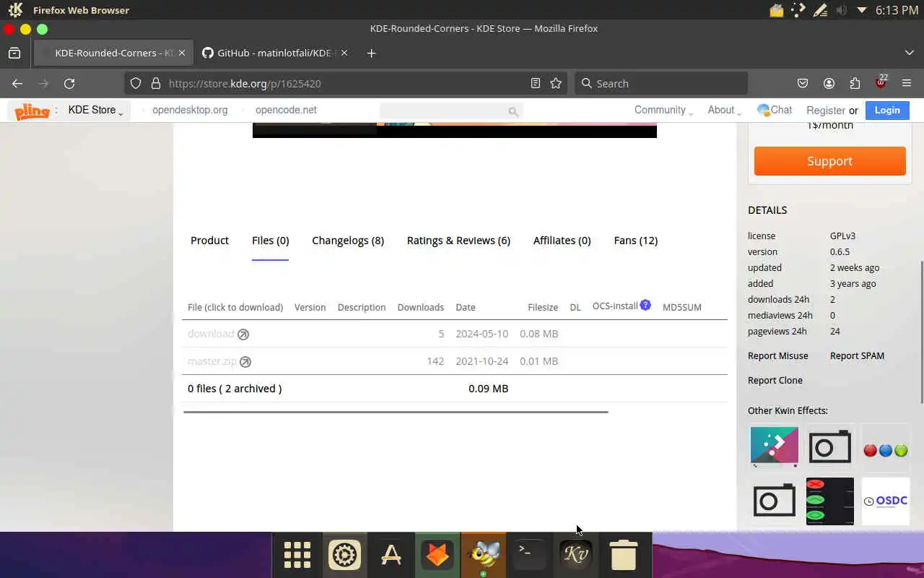The height and width of the screenshot is (578, 924).
Task: Open the Fans (12) tab
Action: pyautogui.click(x=636, y=241)
